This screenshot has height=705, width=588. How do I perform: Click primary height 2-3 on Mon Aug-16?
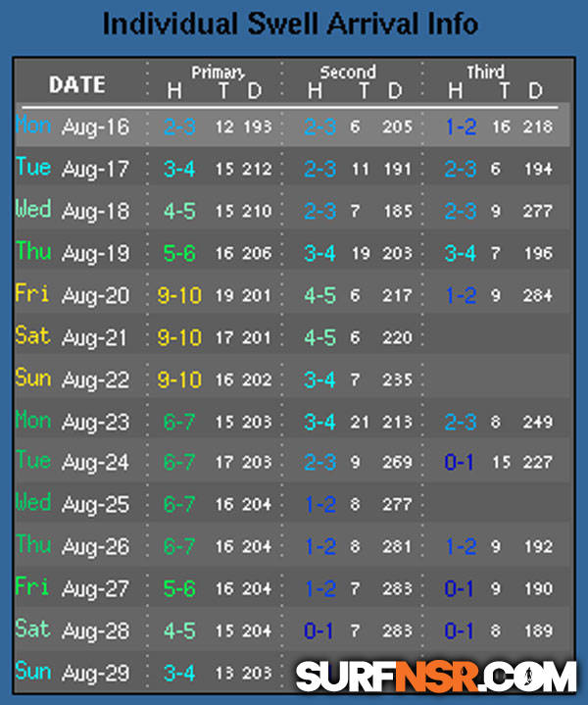(179, 126)
